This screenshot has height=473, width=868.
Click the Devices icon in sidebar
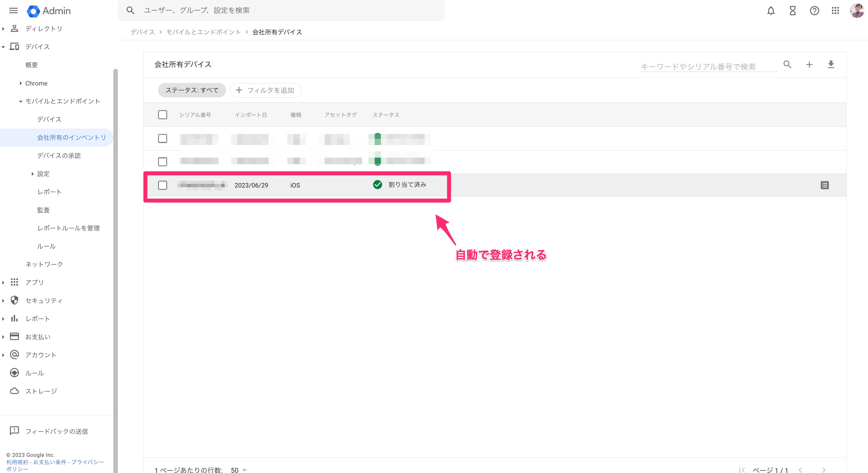14,46
